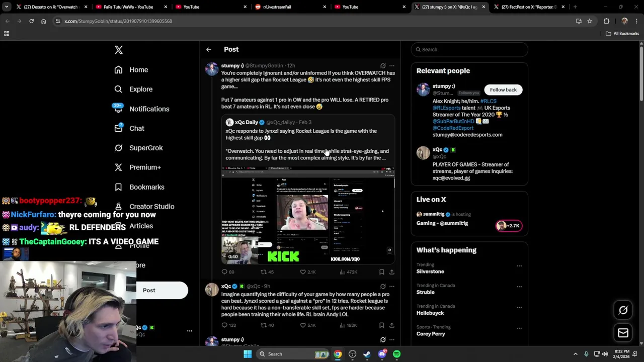Image resolution: width=644 pixels, height=362 pixels.
Task: Open Windows Start menu
Action: 248,354
